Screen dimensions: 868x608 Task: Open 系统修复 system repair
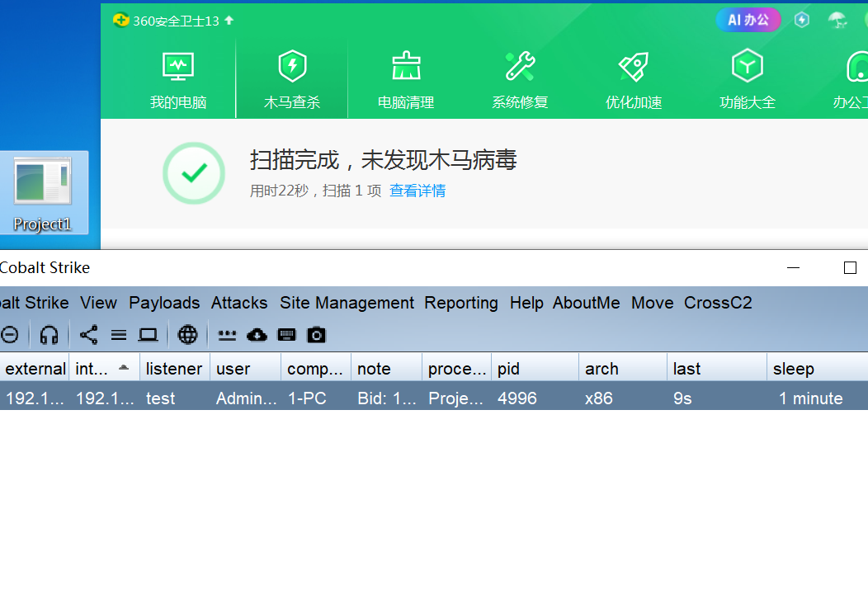tap(520, 80)
